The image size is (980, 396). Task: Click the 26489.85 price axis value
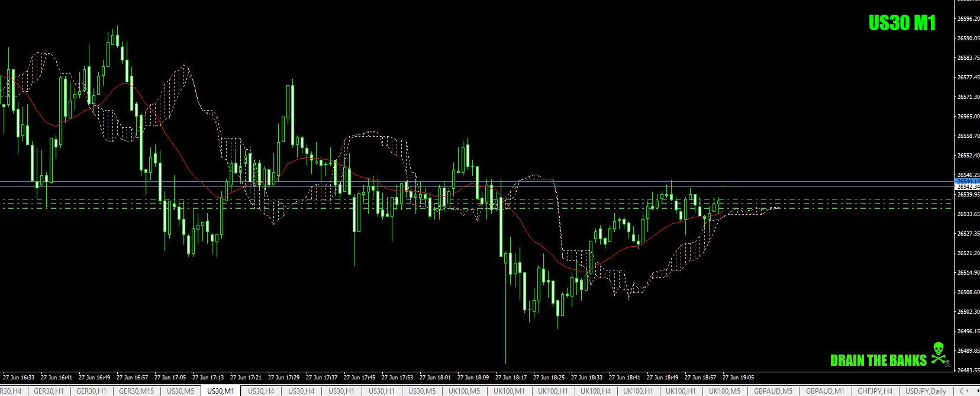[968, 351]
